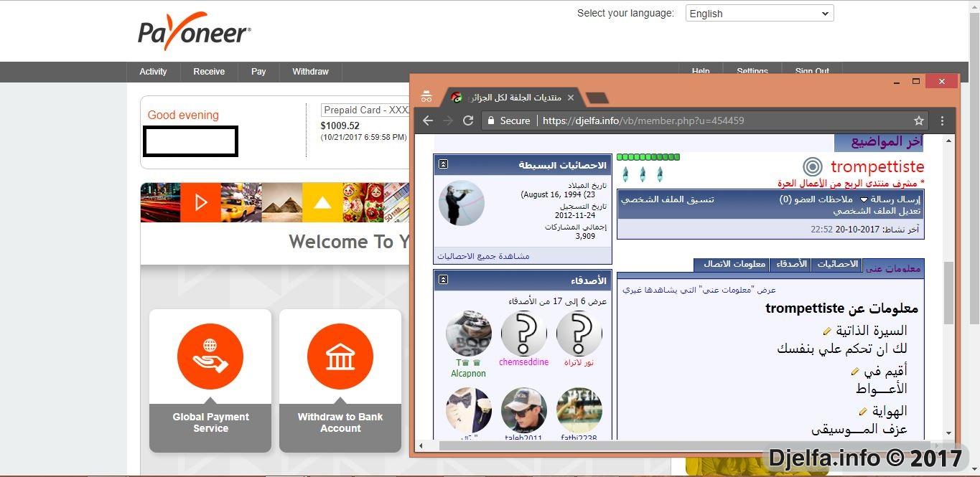Viewport: 980px width, 477px height.
Task: Click the member notes (0) link
Action: [816, 199]
